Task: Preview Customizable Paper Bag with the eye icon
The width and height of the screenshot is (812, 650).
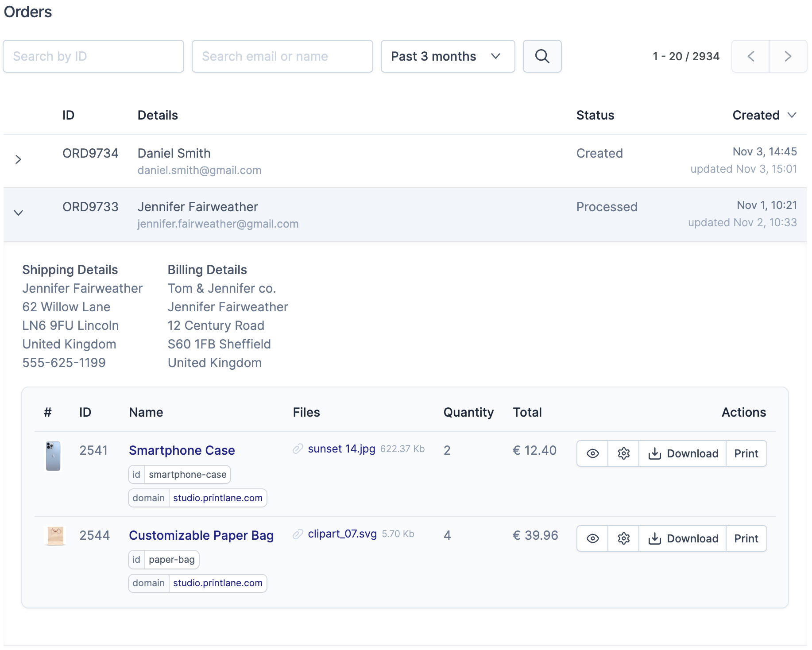Action: [x=592, y=538]
